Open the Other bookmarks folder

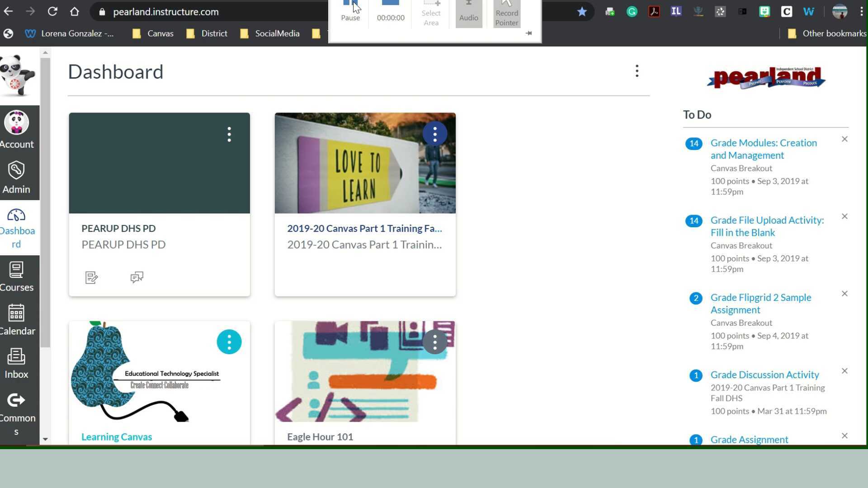point(827,33)
